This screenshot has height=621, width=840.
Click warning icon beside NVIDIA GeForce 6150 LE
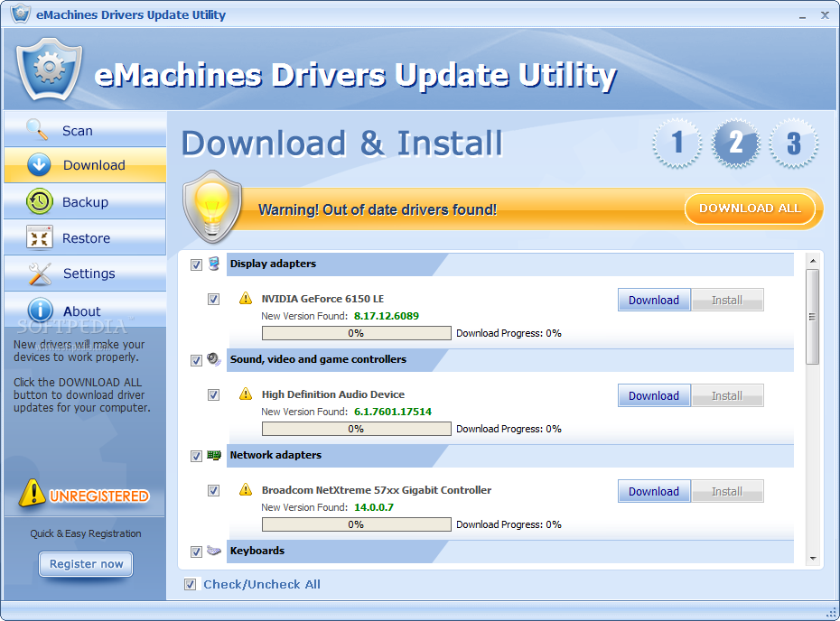click(246, 298)
